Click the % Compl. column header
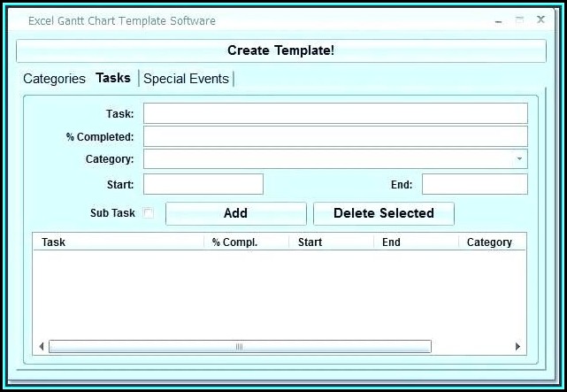This screenshot has width=567, height=392. coord(246,242)
